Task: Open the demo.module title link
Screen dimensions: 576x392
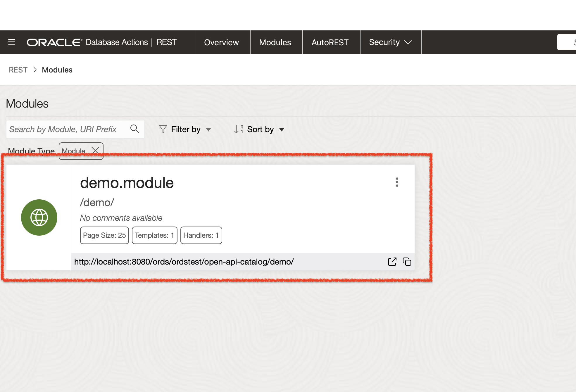Action: point(127,183)
